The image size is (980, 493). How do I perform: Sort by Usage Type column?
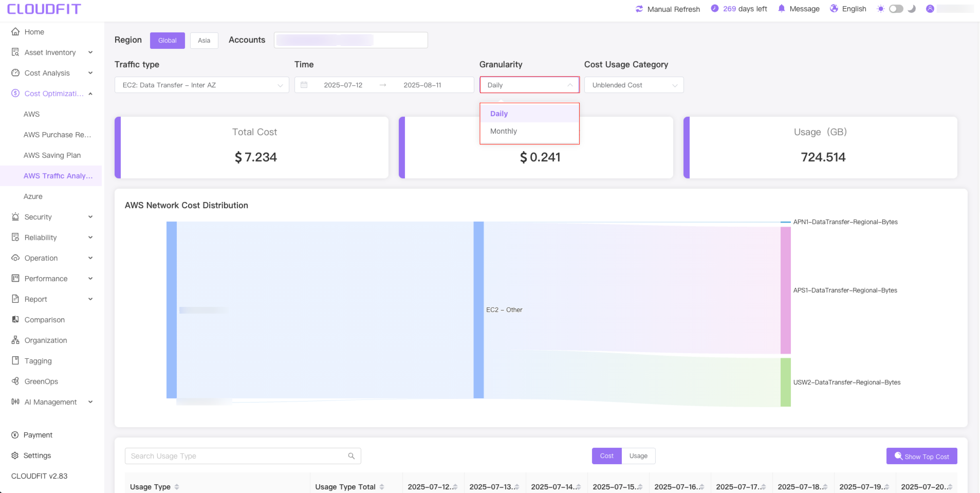pyautogui.click(x=176, y=487)
